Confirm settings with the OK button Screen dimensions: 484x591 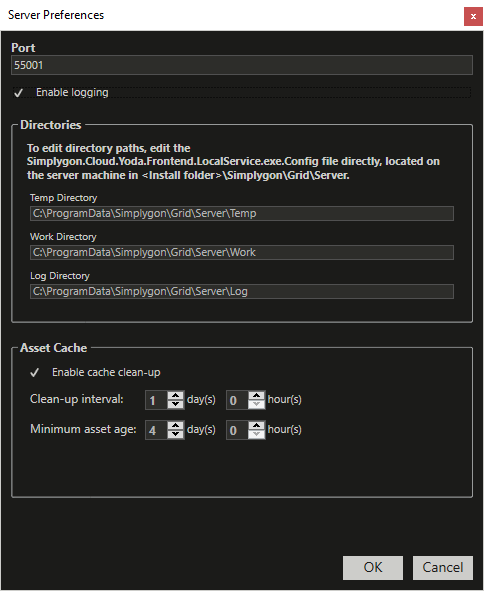(373, 568)
